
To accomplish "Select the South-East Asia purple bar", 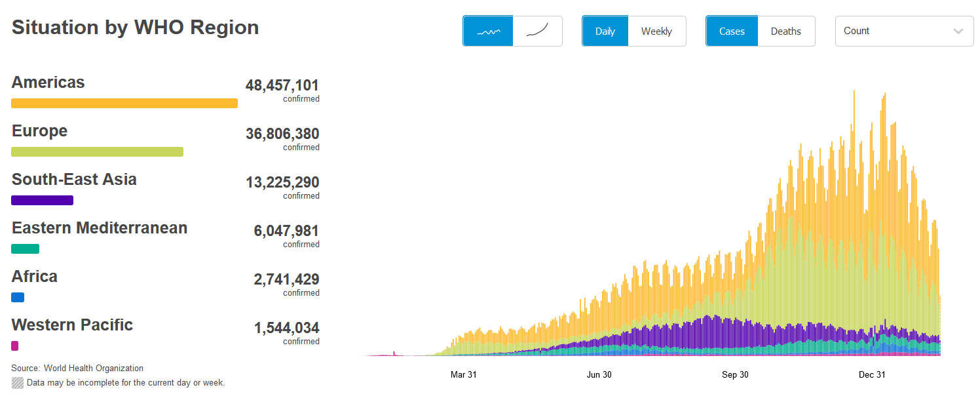I will pyautogui.click(x=42, y=200).
